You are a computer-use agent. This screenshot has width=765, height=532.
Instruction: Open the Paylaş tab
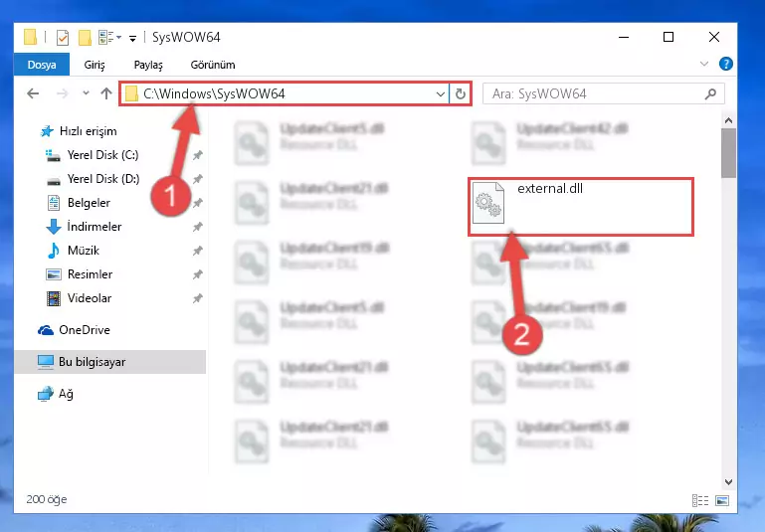pos(148,65)
